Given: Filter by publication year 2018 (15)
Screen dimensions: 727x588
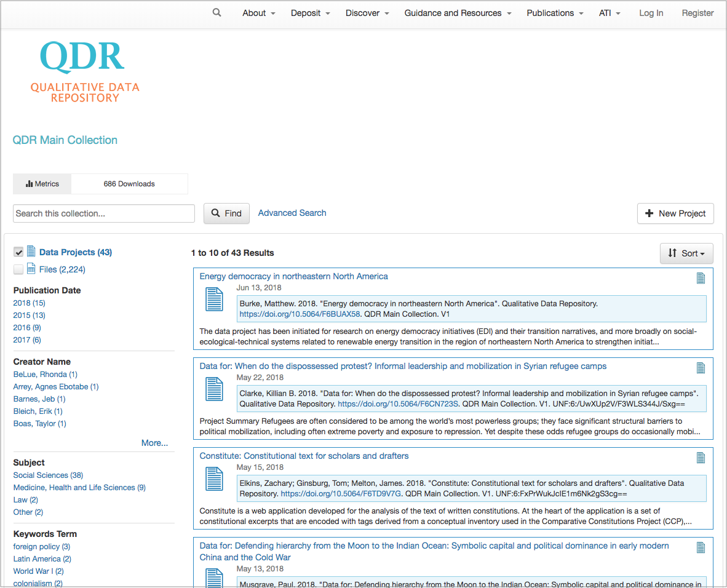Looking at the screenshot, I should click(x=29, y=303).
